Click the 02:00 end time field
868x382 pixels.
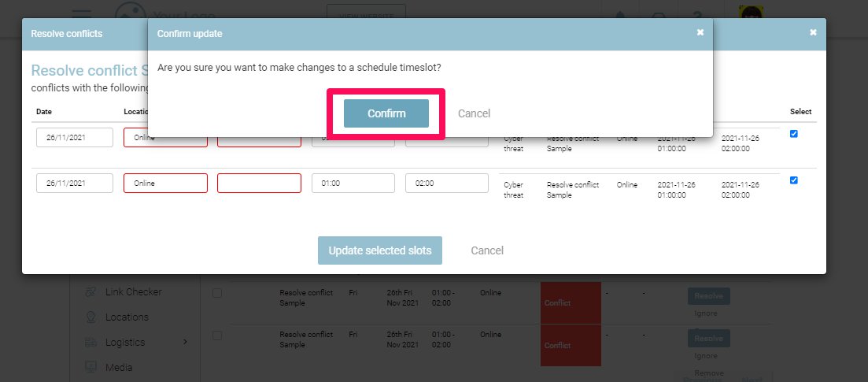coord(446,184)
